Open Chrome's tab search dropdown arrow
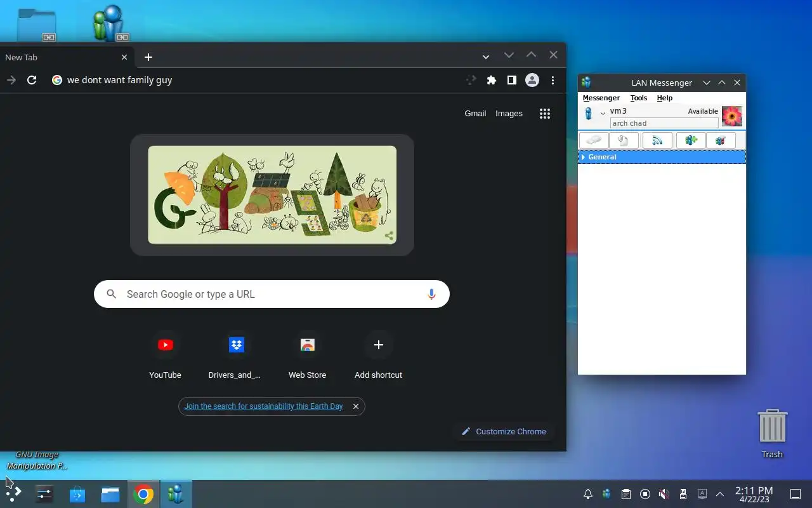This screenshot has width=812, height=508. (x=485, y=57)
